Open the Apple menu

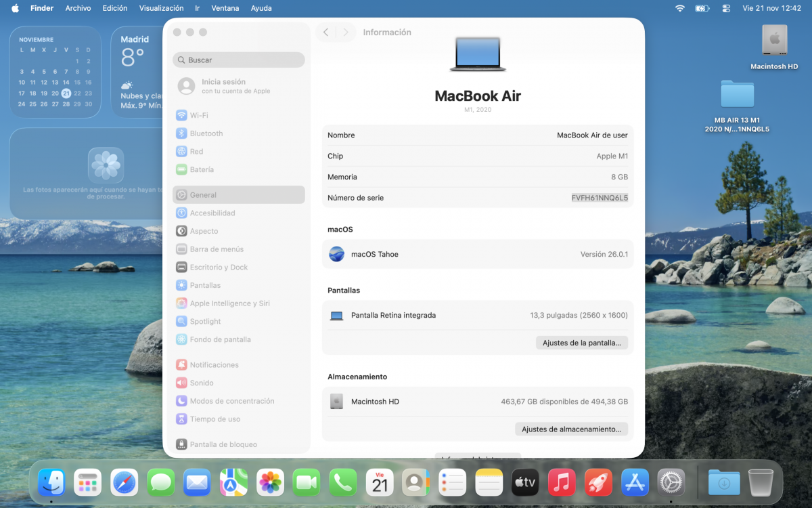tap(15, 8)
